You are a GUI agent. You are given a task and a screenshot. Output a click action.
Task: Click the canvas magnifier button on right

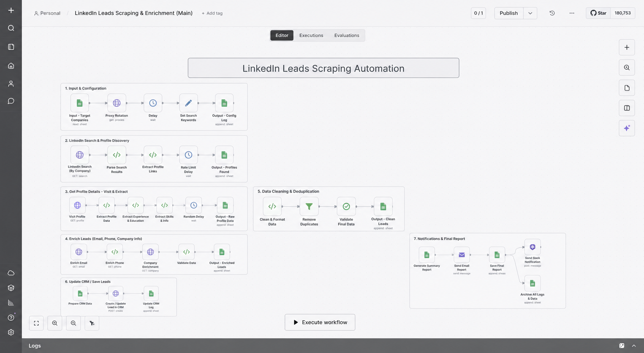point(627,68)
